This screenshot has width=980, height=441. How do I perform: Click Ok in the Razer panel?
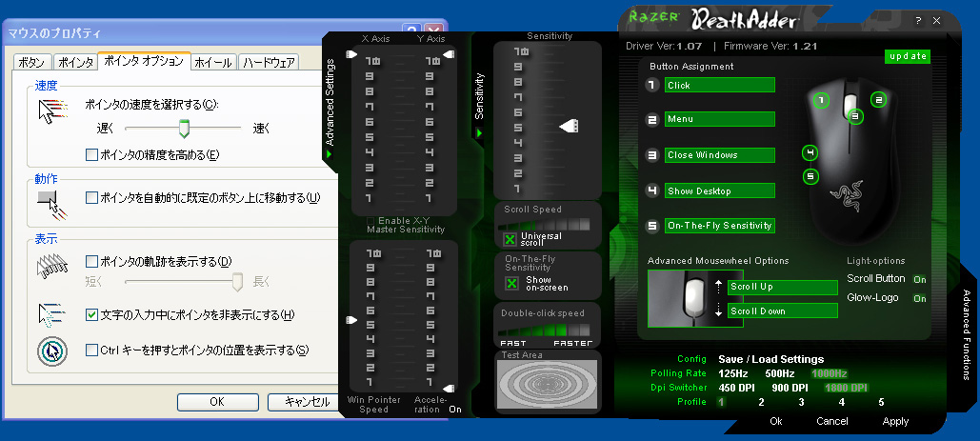click(776, 421)
